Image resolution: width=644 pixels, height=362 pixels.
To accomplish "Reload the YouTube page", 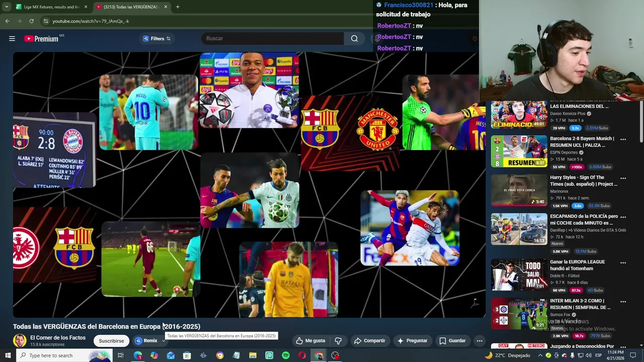I will [x=31, y=21].
